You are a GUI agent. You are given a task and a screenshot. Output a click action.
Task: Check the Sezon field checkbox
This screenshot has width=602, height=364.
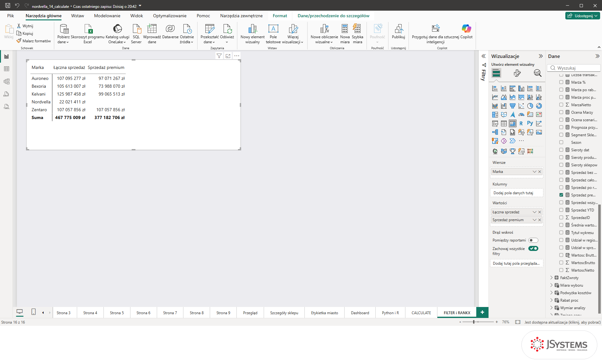pyautogui.click(x=561, y=142)
